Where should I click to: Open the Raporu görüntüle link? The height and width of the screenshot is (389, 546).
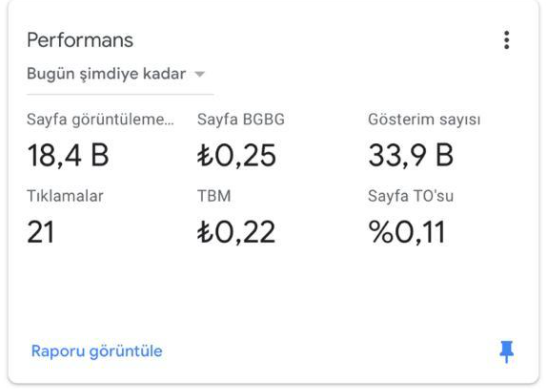click(x=97, y=351)
